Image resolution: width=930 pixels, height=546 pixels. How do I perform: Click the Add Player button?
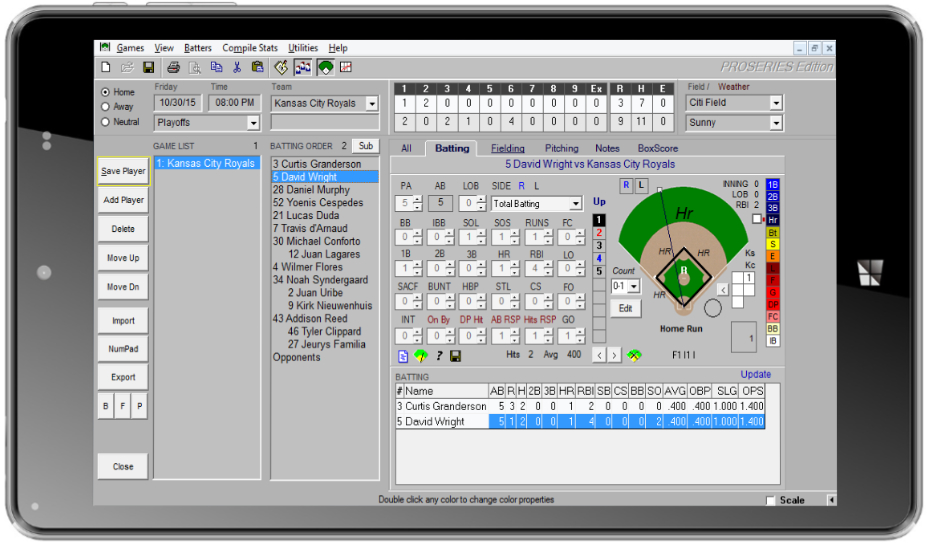(x=123, y=200)
